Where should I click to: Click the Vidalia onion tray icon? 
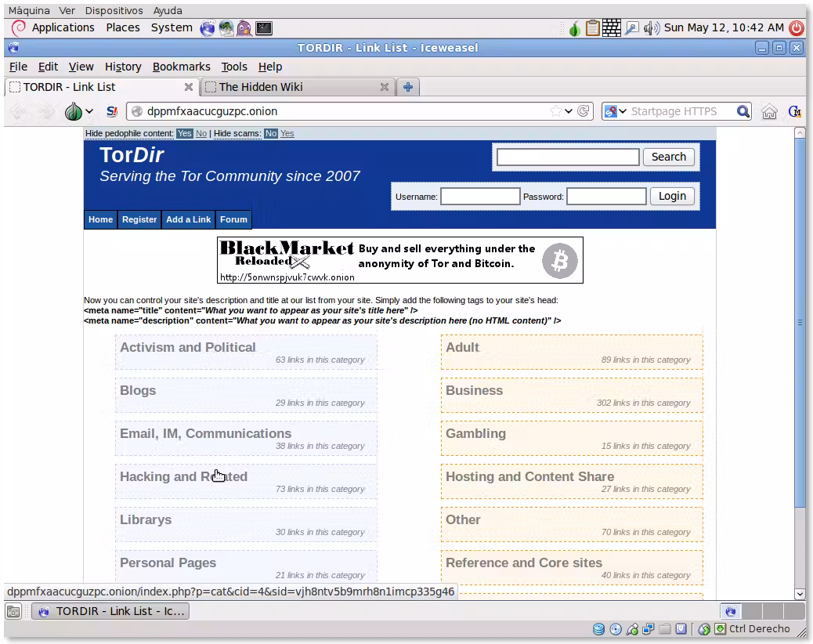pos(574,28)
